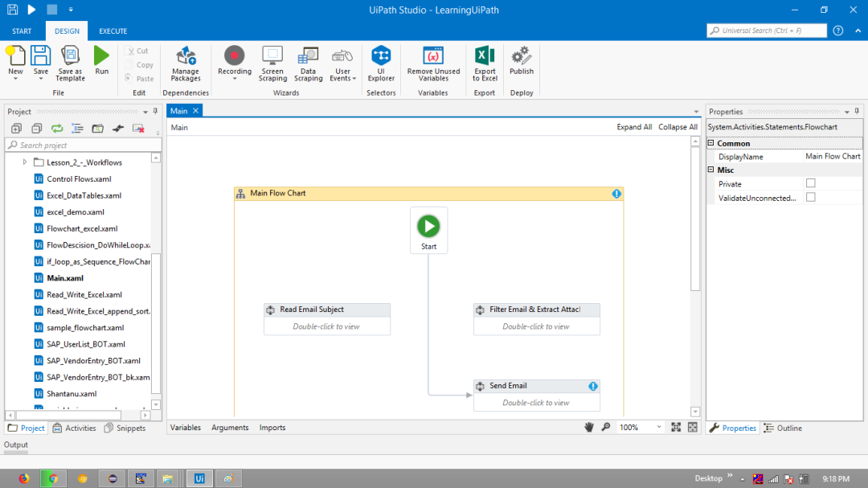Click Expand All link

point(634,127)
